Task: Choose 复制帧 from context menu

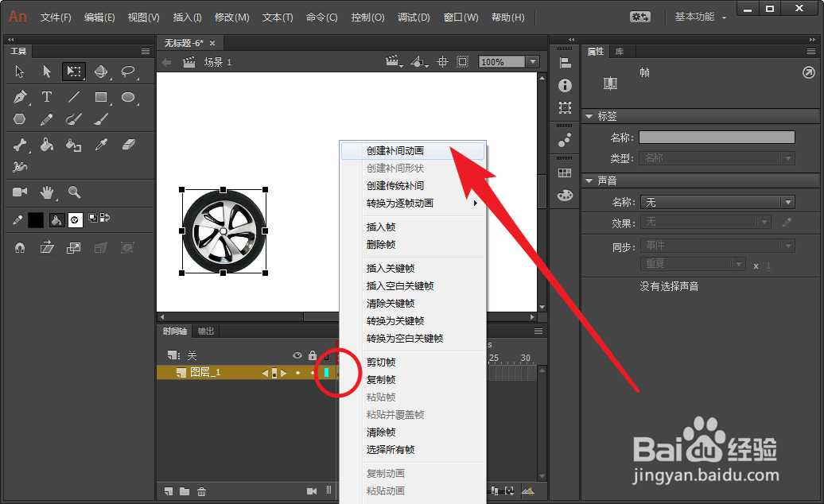Action: point(413,379)
